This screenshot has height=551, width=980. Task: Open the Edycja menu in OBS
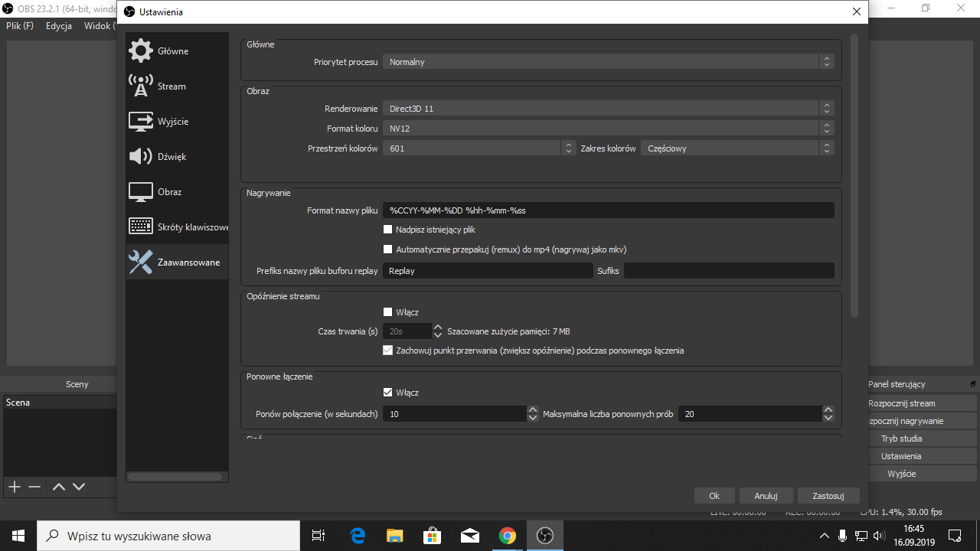(59, 26)
